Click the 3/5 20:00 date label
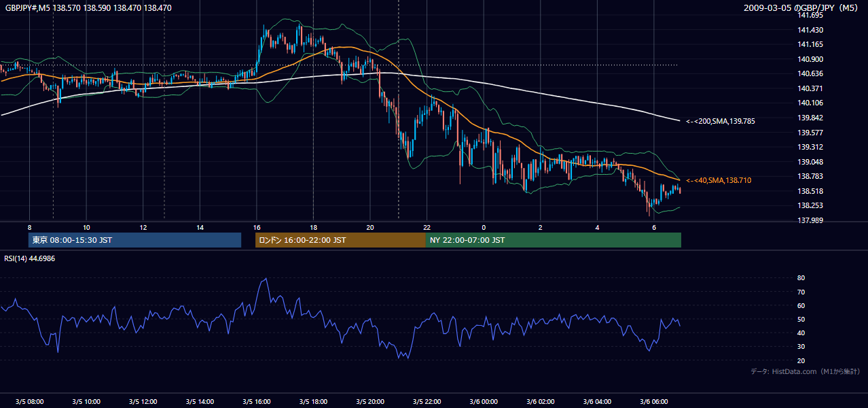This screenshot has width=868, height=408. coord(370,402)
